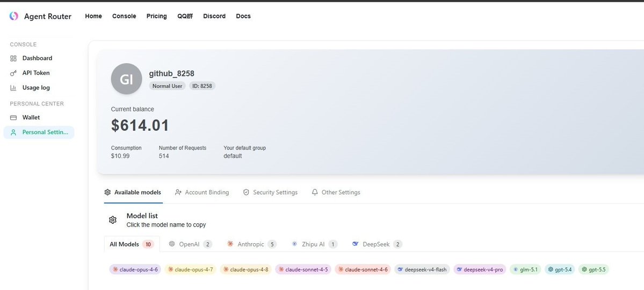644x290 pixels.
Task: Switch to the Security Settings tab
Action: 270,192
